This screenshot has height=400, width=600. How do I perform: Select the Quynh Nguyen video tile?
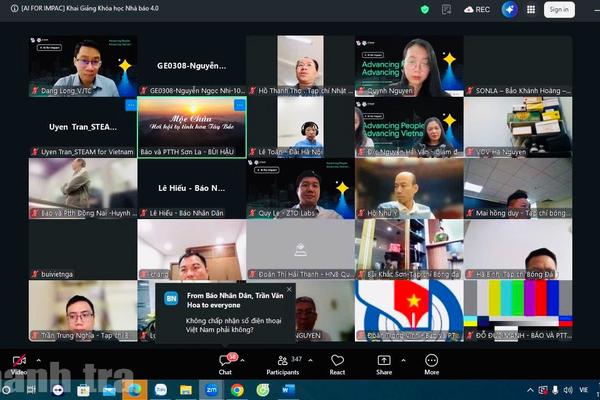click(x=409, y=66)
